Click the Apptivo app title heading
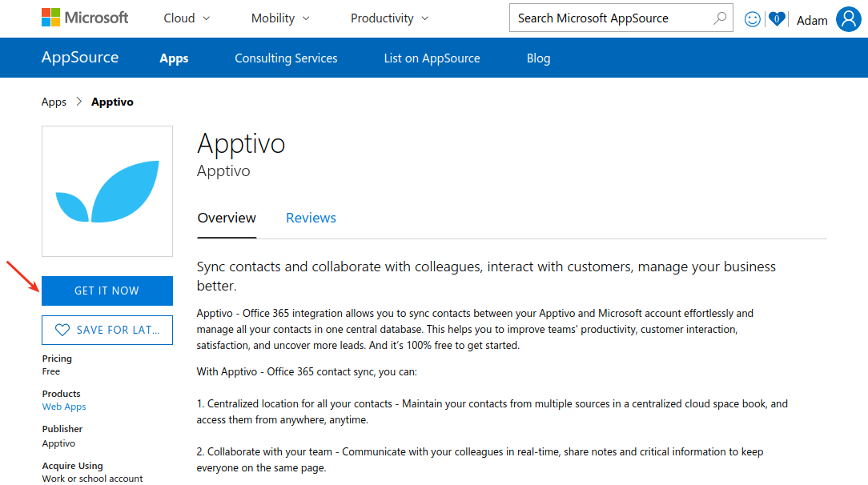Screen dimensions: 868x485 [241, 144]
